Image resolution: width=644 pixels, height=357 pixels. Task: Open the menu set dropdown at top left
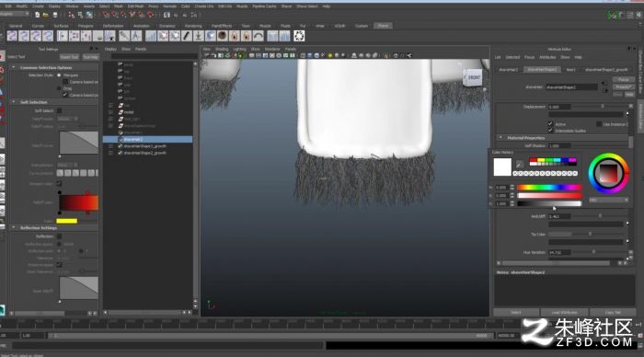tap(15, 14)
